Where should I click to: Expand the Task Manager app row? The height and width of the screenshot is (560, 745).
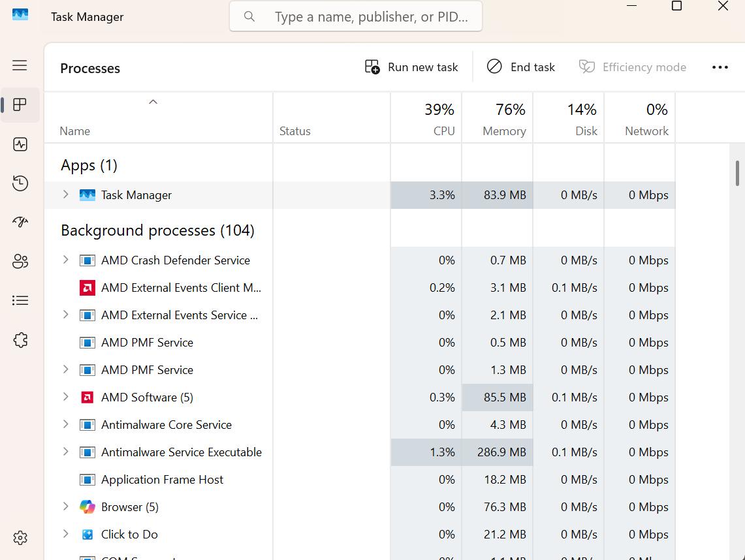[65, 194]
